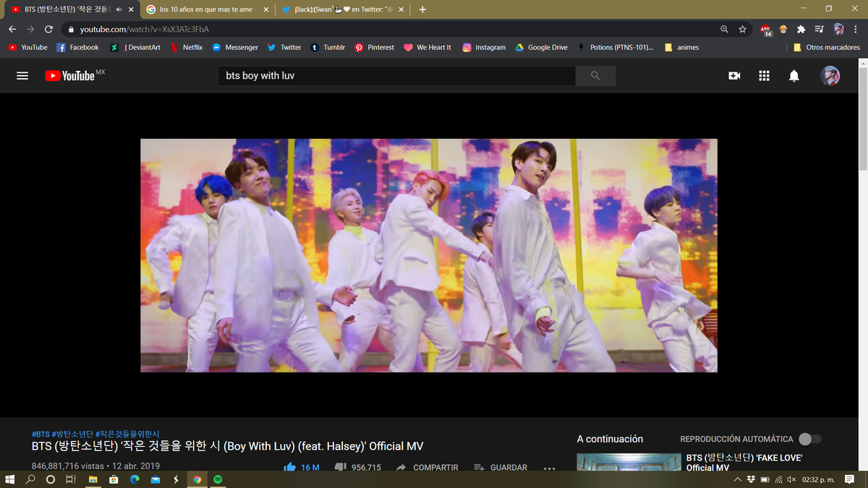The height and width of the screenshot is (488, 868).
Task: Open the AdBlock extension icon
Action: pyautogui.click(x=766, y=30)
